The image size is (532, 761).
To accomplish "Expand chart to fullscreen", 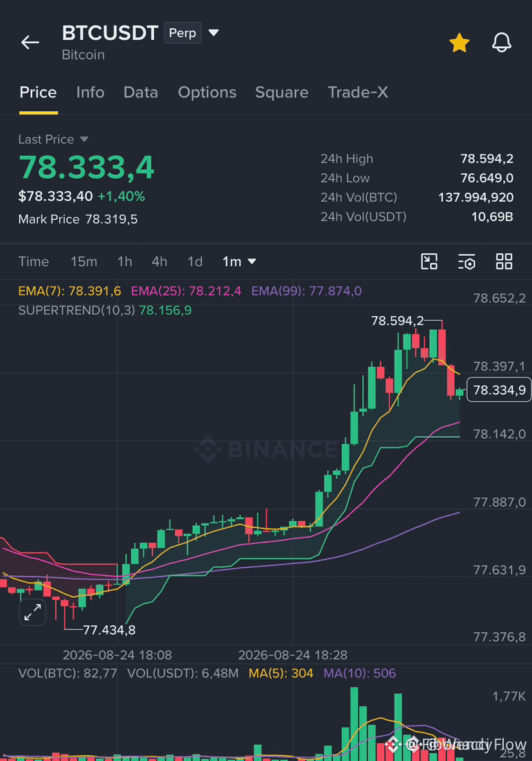I will tap(33, 612).
